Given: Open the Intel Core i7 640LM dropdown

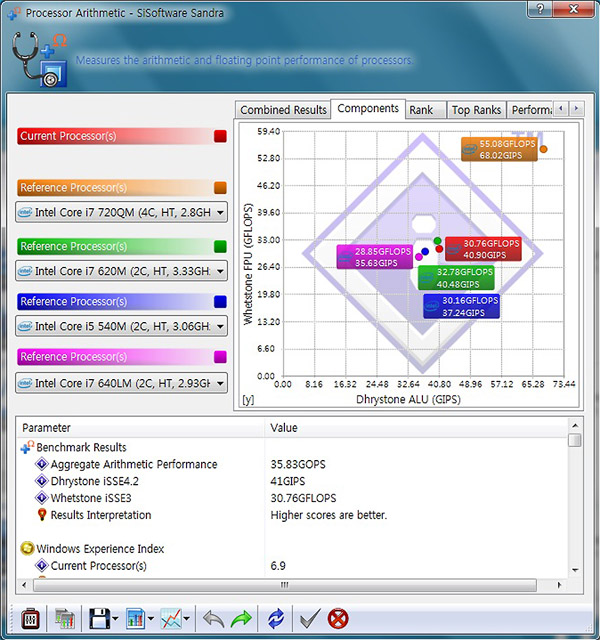Looking at the screenshot, I should [x=122, y=383].
